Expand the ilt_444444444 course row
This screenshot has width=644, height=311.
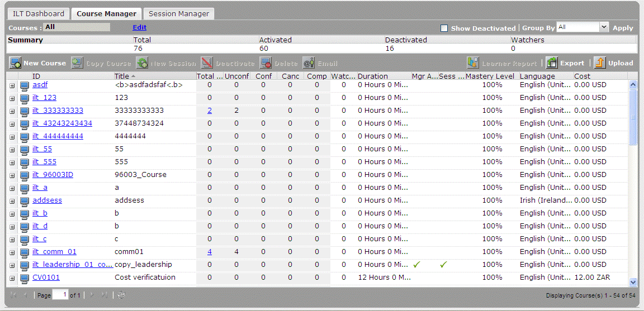click(12, 137)
